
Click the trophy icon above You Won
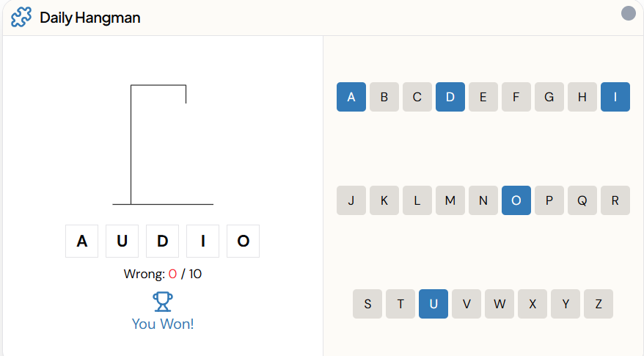click(x=163, y=301)
